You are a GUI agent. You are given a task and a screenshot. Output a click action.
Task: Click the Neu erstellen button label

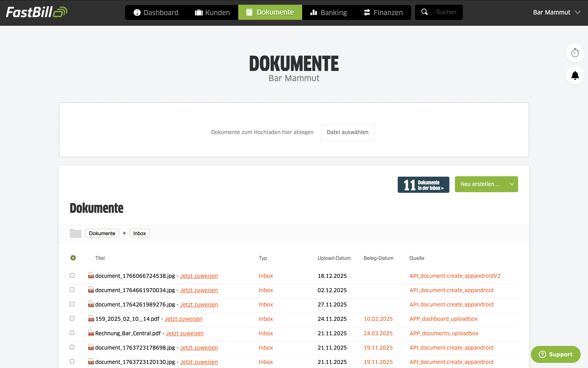point(480,184)
